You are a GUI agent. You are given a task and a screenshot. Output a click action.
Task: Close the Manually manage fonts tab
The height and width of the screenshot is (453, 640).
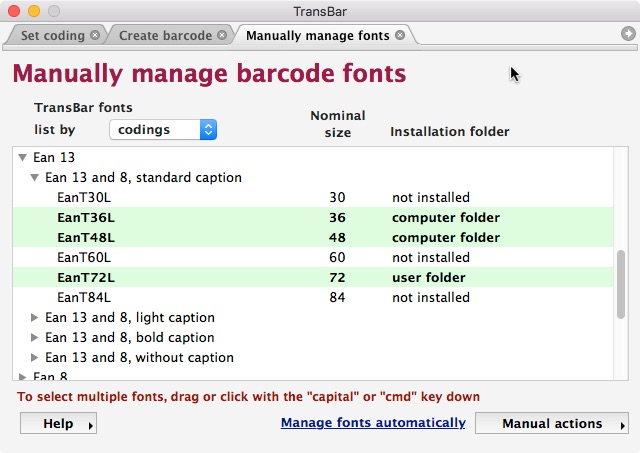[400, 35]
